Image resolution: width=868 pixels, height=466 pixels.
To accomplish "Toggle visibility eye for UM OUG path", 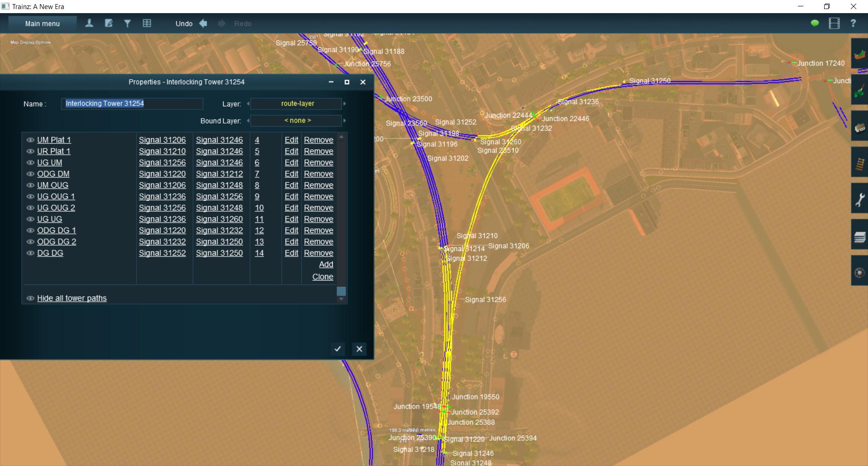I will [30, 185].
